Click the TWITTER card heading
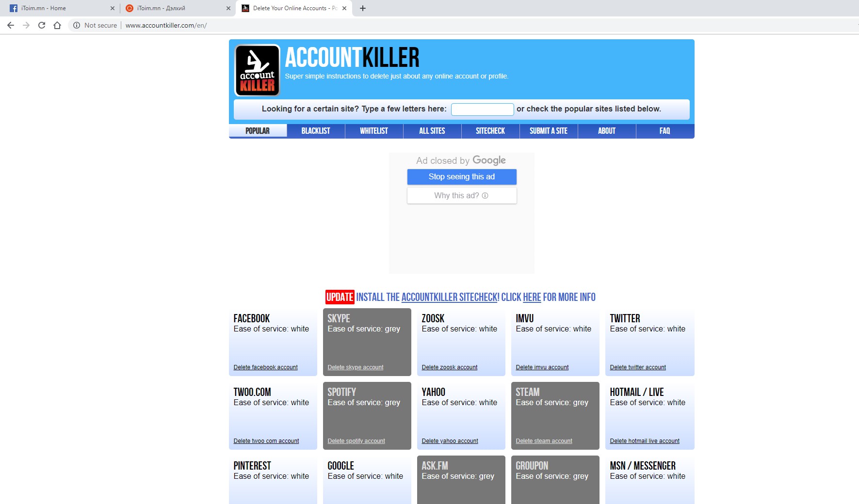 625,318
